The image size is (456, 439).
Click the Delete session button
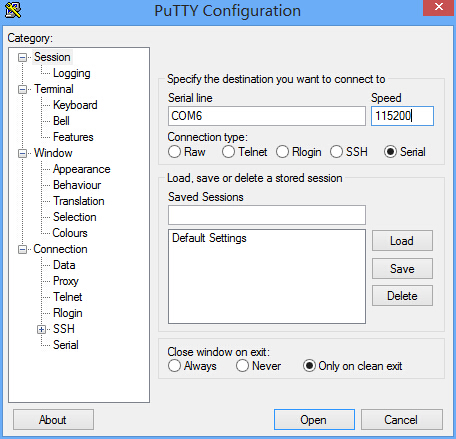click(402, 295)
